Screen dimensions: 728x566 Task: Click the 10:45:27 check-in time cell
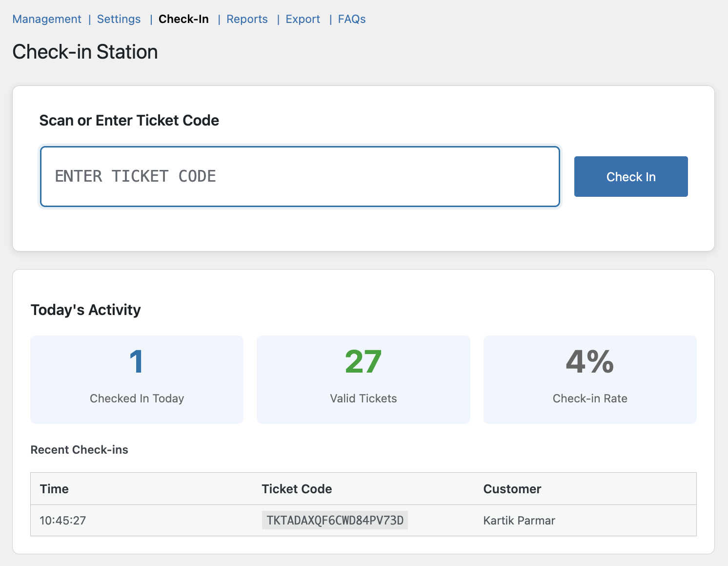click(x=63, y=521)
